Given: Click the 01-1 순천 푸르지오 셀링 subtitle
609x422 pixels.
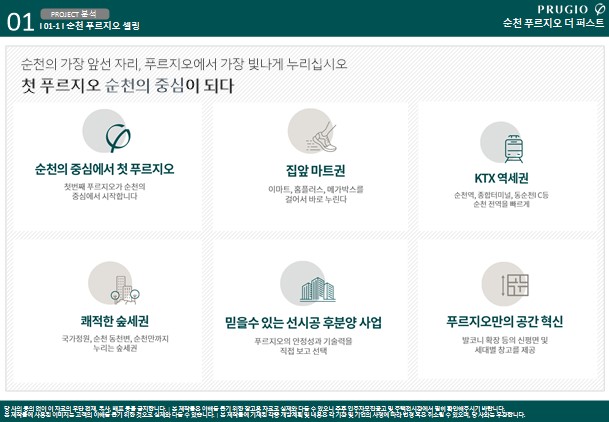Looking at the screenshot, I should pos(90,26).
